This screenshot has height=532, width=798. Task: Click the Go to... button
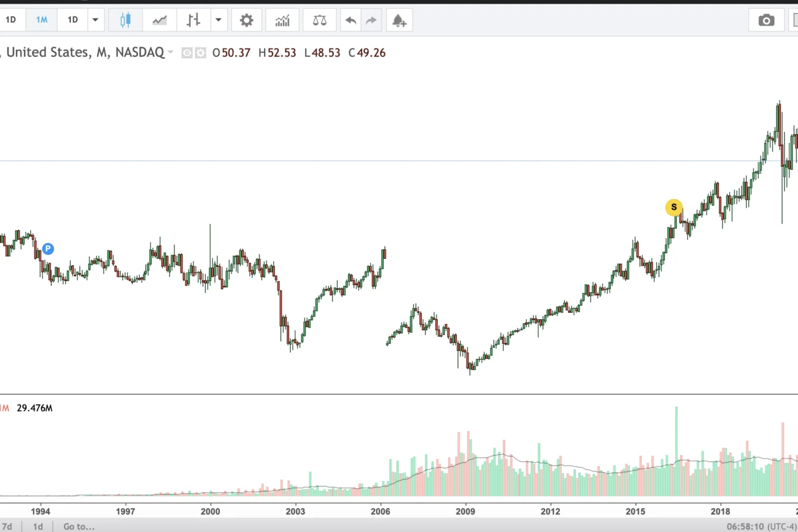tap(79, 526)
